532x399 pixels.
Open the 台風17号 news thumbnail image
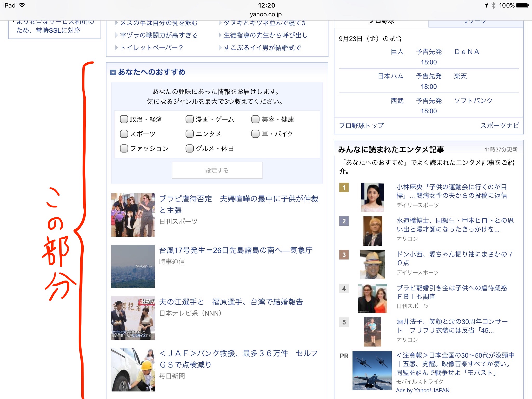pos(133,267)
